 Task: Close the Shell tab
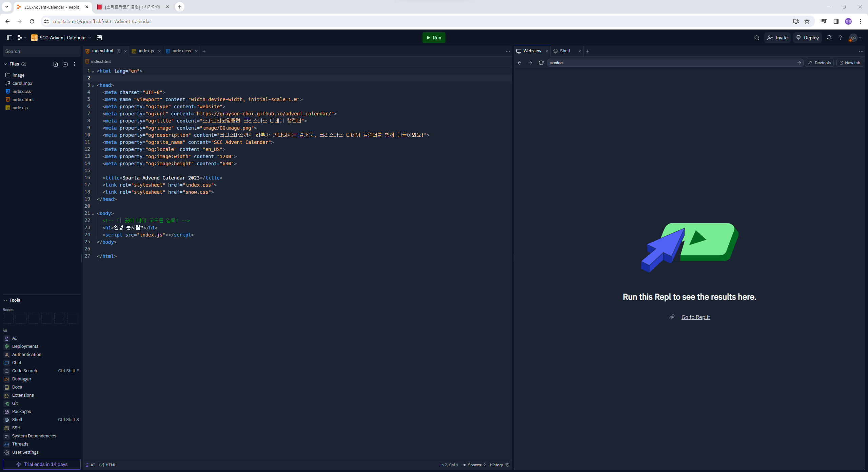(x=580, y=51)
